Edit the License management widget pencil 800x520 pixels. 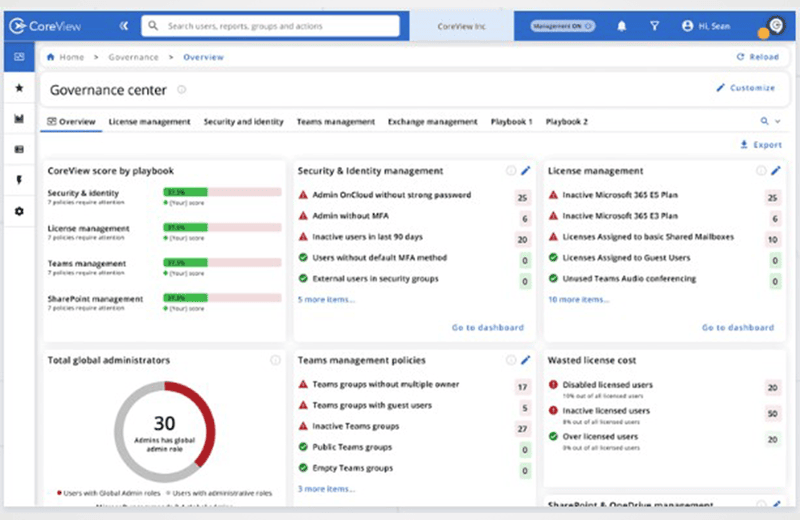point(776,171)
